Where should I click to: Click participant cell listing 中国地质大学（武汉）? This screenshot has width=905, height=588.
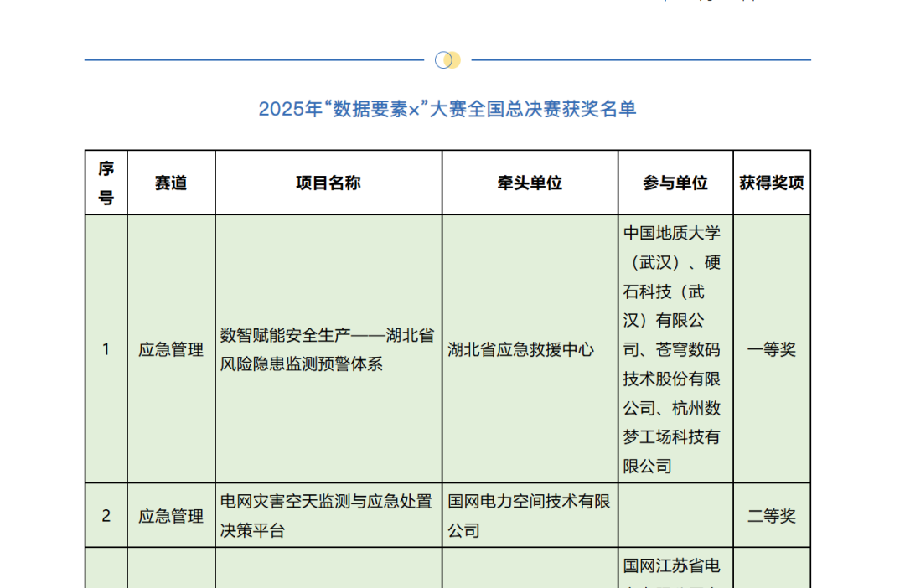pos(672,348)
